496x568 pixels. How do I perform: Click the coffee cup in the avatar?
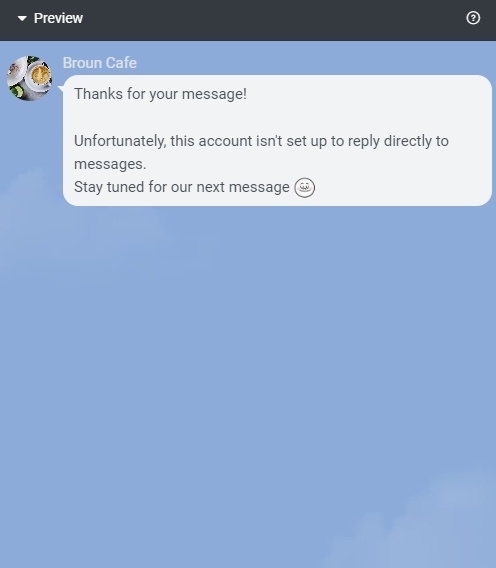tap(40, 76)
